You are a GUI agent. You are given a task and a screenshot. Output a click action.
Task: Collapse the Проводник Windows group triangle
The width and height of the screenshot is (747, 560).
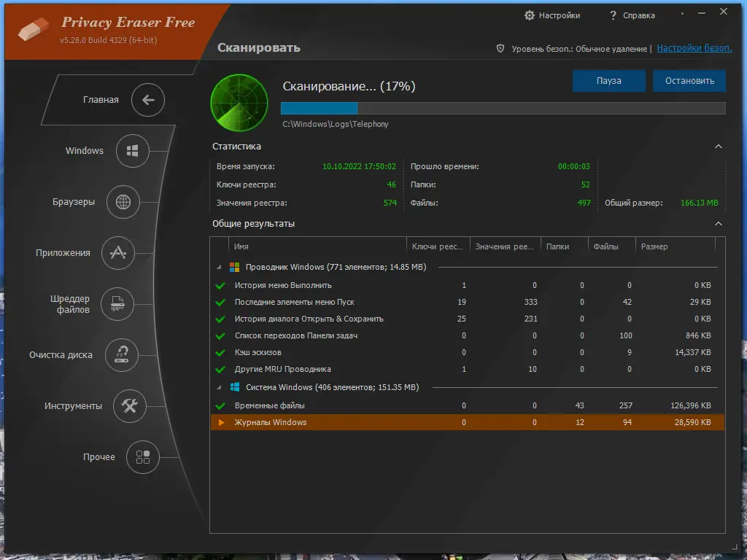point(219,267)
